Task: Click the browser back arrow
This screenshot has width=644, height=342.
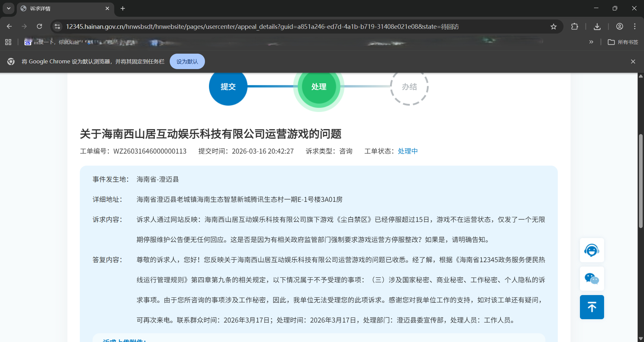Action: coord(9,26)
